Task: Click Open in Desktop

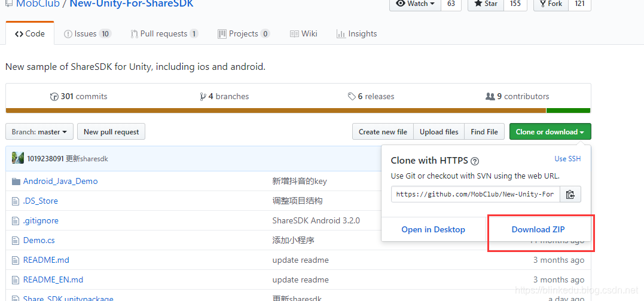Action: (434, 230)
